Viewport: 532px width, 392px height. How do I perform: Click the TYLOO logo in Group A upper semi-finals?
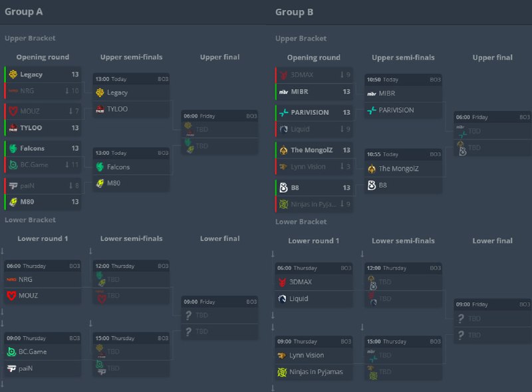pyautogui.click(x=100, y=109)
